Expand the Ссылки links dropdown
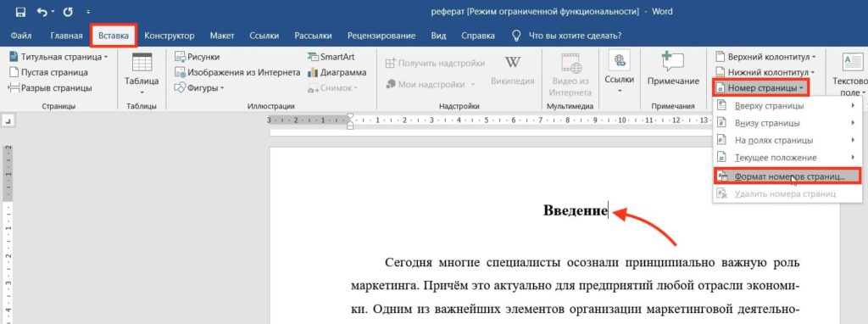The height and width of the screenshot is (324, 868). (x=619, y=73)
